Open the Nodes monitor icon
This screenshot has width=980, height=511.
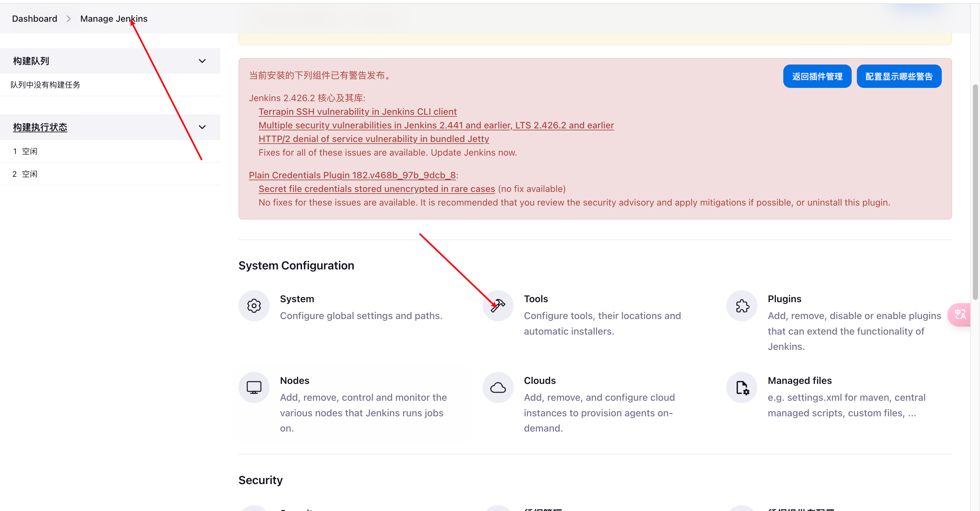click(x=254, y=387)
